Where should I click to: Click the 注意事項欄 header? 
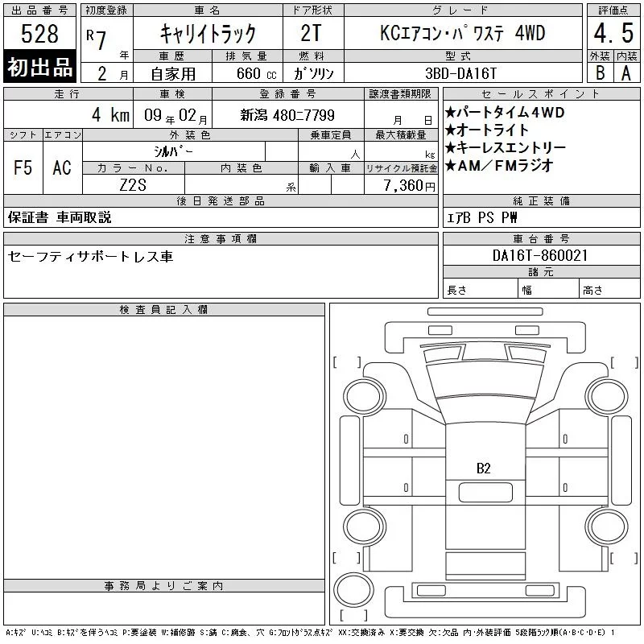coord(221,238)
